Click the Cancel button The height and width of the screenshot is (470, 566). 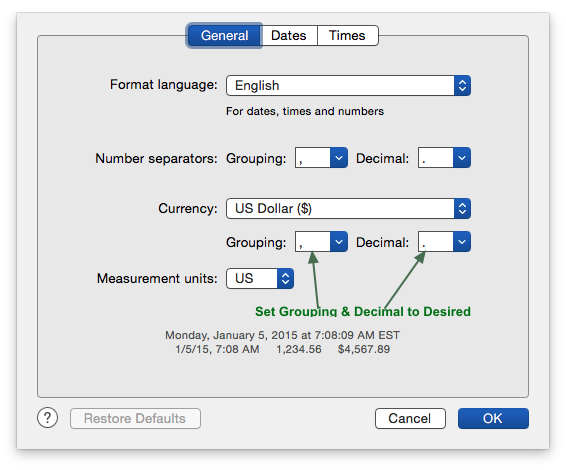tap(410, 418)
